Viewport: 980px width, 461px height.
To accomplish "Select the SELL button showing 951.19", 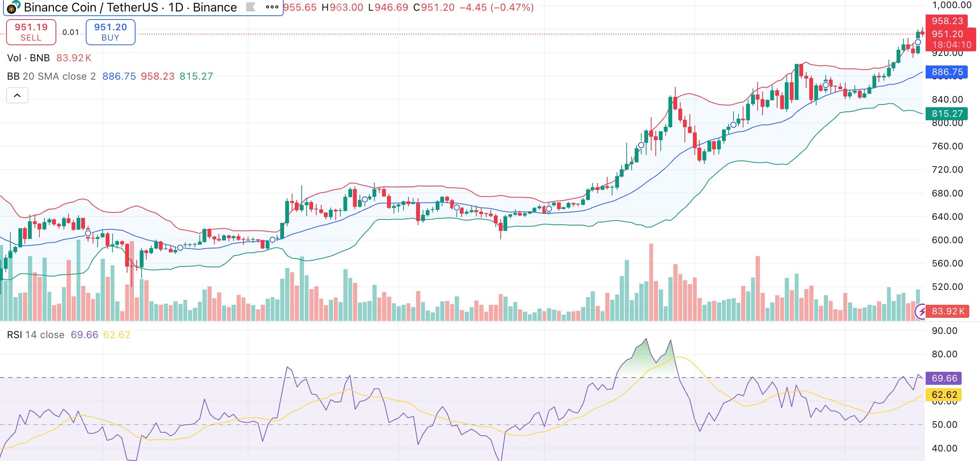I will point(31,32).
